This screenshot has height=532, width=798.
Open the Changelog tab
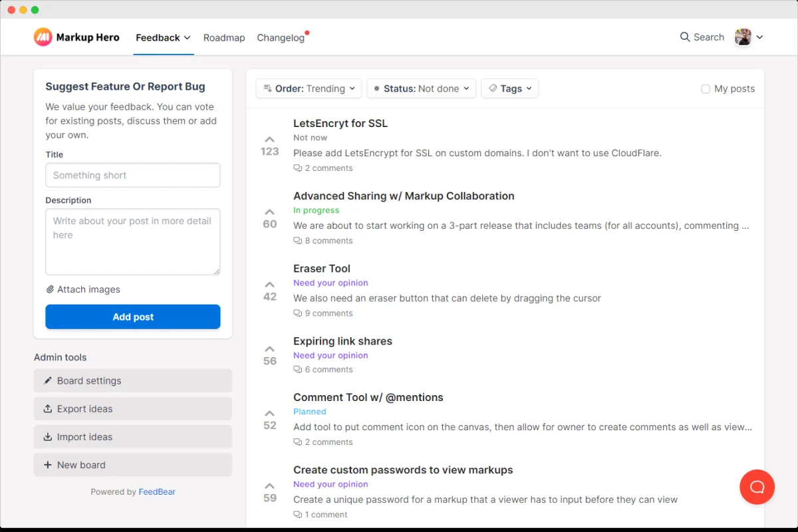[x=281, y=38]
